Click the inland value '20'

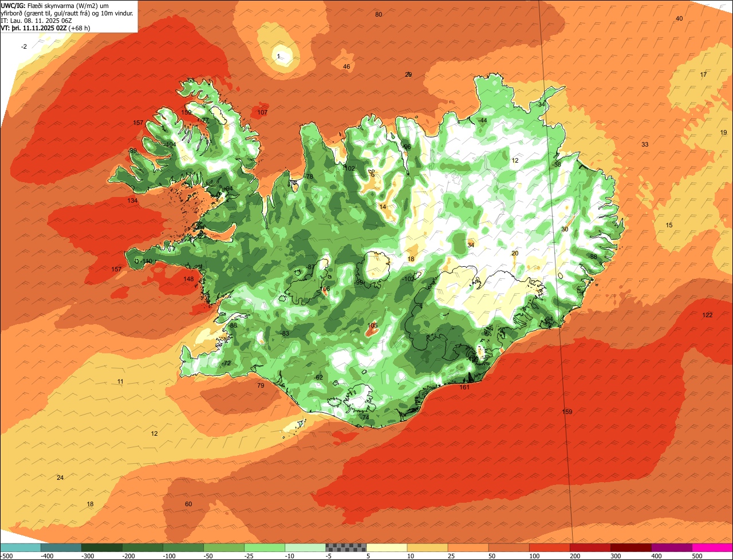515,253
